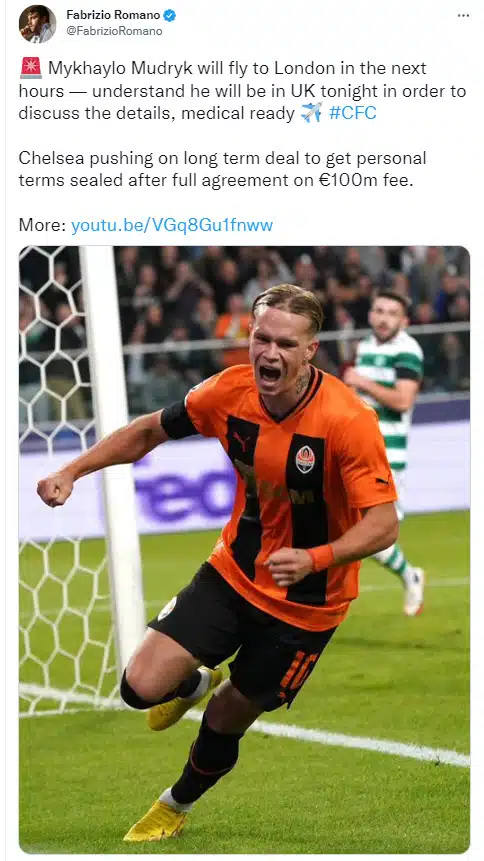Open the three-dot more options menu

point(463,15)
